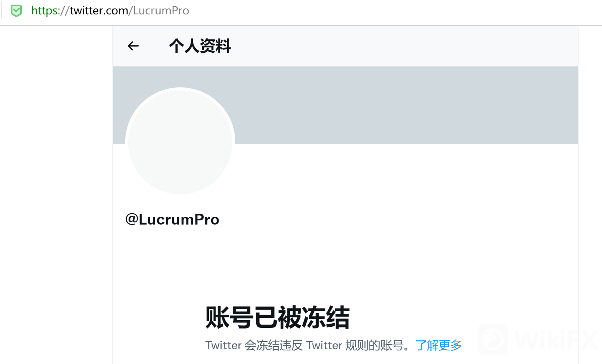602x364 pixels.
Task: Click the 账号已被冻结 heading
Action: pyautogui.click(x=278, y=317)
